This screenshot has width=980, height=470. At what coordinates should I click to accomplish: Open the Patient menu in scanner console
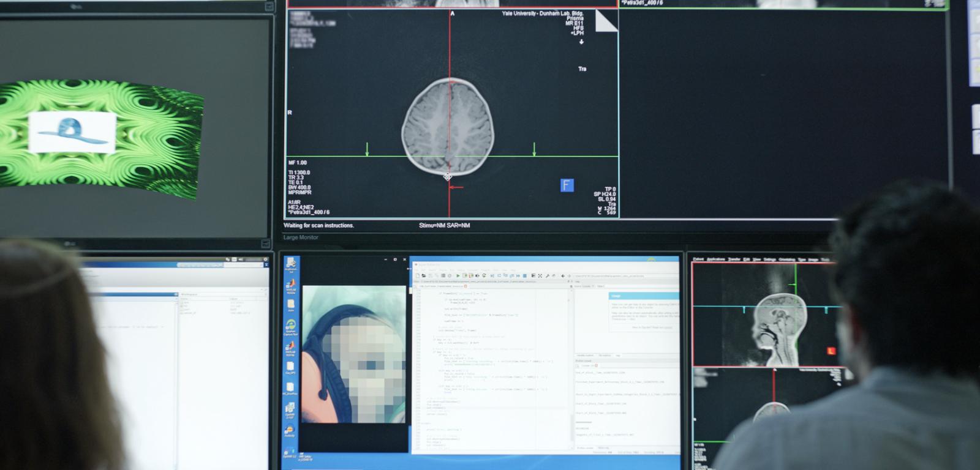(x=698, y=259)
